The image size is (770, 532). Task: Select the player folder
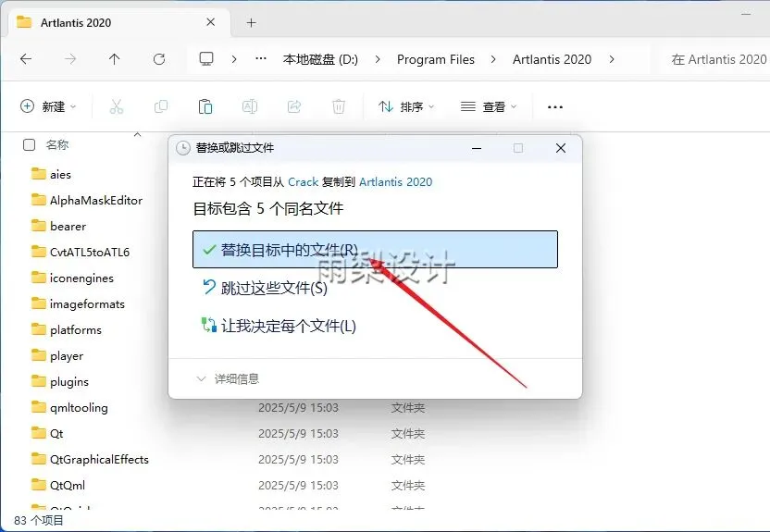57,356
